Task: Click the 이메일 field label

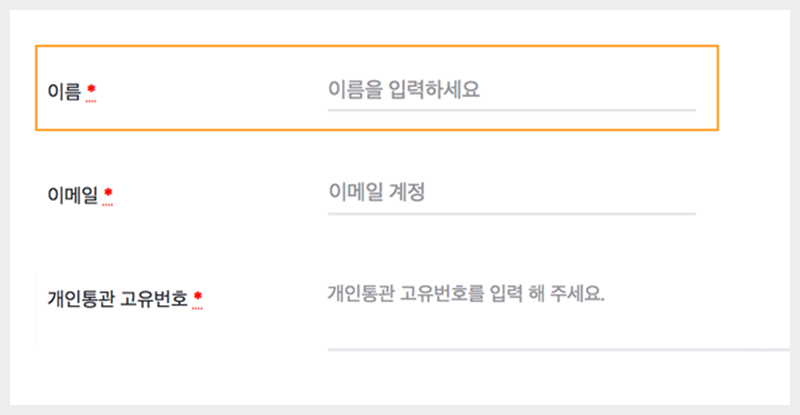Action: tap(73, 193)
